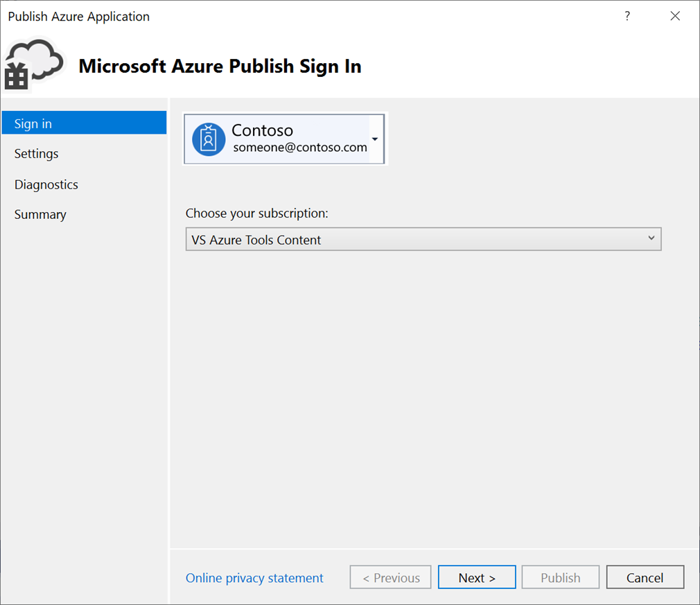The width and height of the screenshot is (700, 605).
Task: View the Summary section
Action: tap(40, 214)
